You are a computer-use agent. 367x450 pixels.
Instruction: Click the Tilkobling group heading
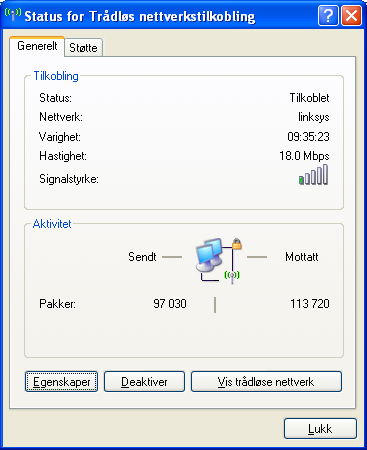tap(56, 76)
